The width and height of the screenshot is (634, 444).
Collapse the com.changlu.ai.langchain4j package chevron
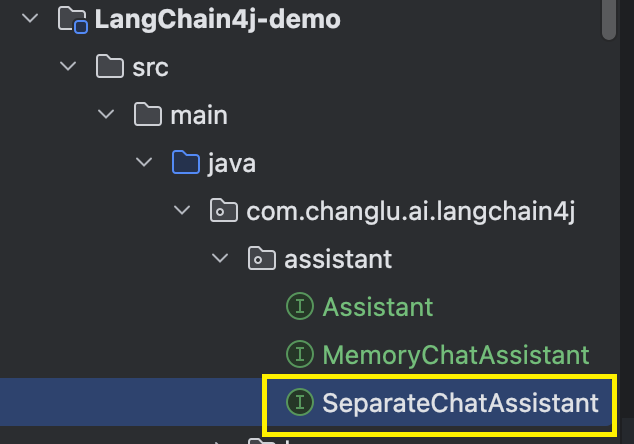point(182,210)
